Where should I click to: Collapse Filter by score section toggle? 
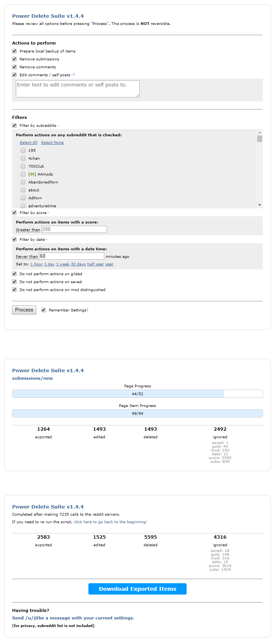click(48, 213)
